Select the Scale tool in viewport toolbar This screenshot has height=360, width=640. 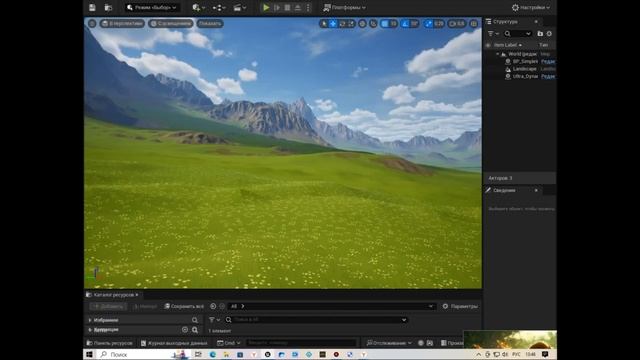click(351, 24)
